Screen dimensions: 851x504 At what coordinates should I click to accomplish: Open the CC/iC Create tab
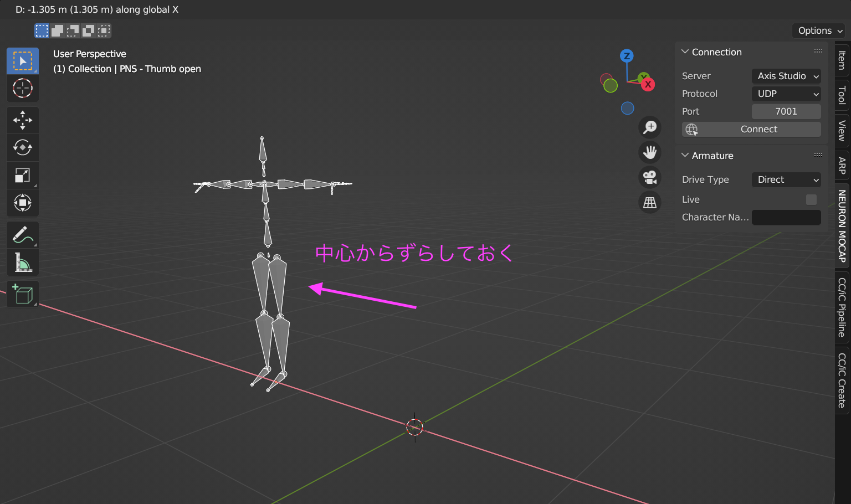[842, 380]
